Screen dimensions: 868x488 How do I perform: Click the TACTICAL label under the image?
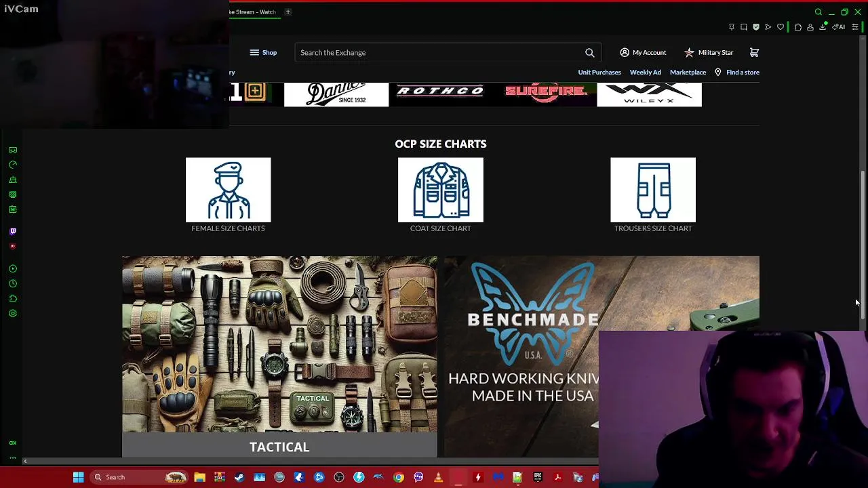point(279,447)
